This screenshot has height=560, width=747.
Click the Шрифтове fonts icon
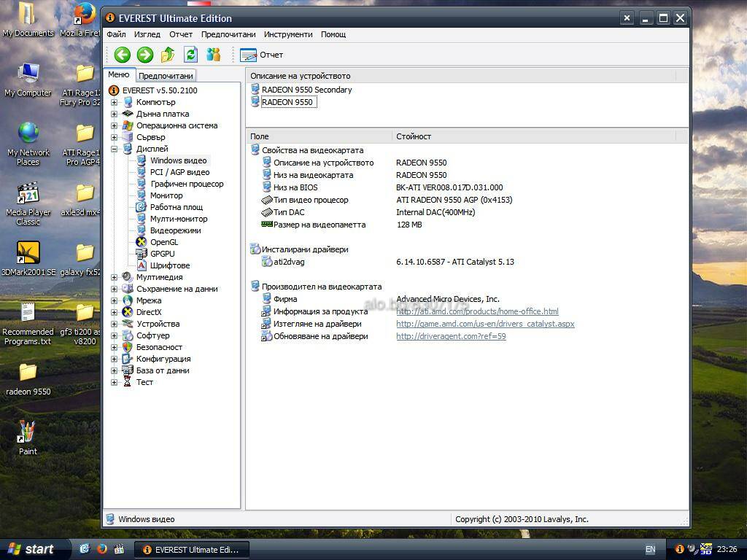[x=142, y=265]
